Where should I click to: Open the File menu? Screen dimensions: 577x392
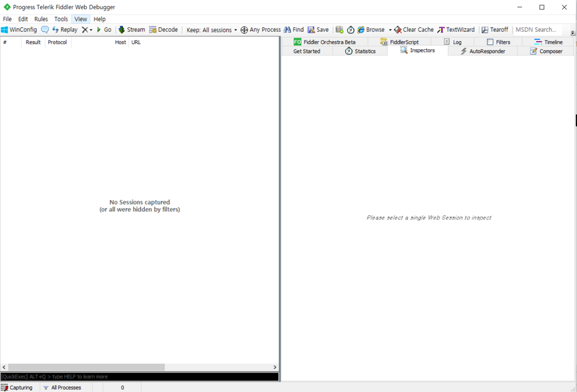pos(8,19)
